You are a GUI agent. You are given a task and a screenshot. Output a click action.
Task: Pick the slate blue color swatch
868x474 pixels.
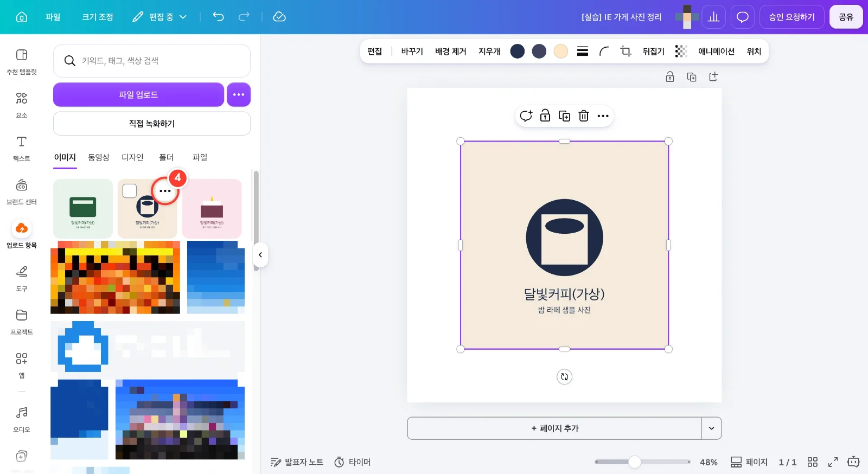(539, 52)
